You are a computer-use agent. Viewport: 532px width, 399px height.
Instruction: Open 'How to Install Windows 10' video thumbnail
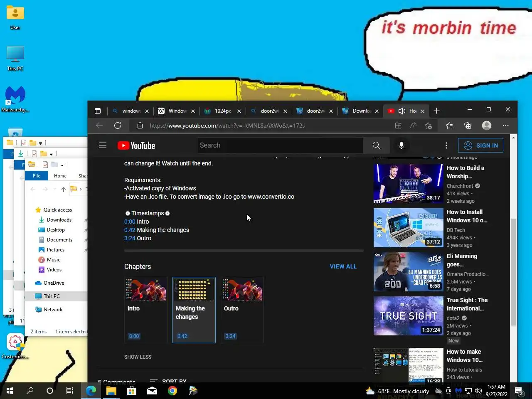point(408,228)
